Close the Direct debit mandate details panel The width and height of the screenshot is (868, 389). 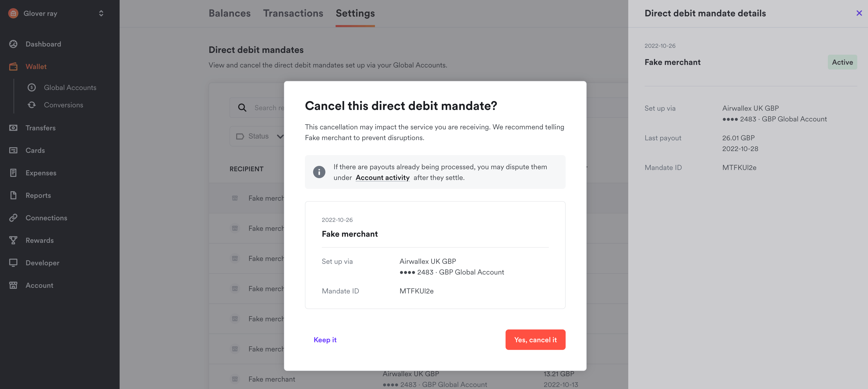click(859, 13)
